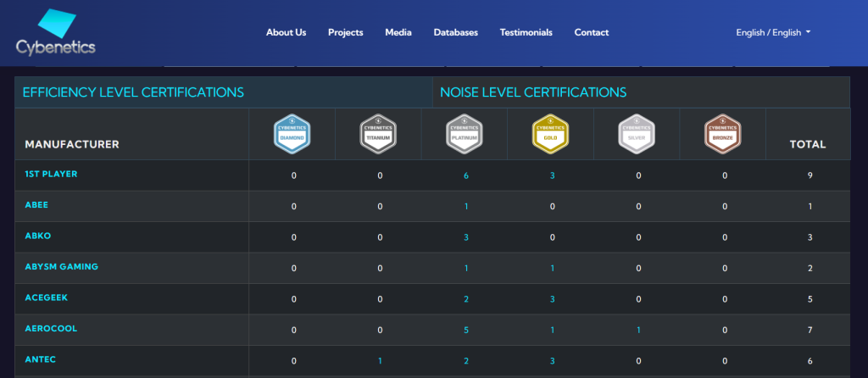The height and width of the screenshot is (378, 868).
Task: Switch to Noise Level Certifications tab
Action: (641, 92)
